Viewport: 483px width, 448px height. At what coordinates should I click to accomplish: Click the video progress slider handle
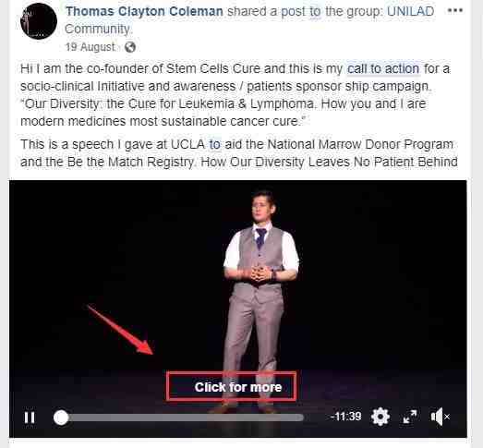pos(61,418)
